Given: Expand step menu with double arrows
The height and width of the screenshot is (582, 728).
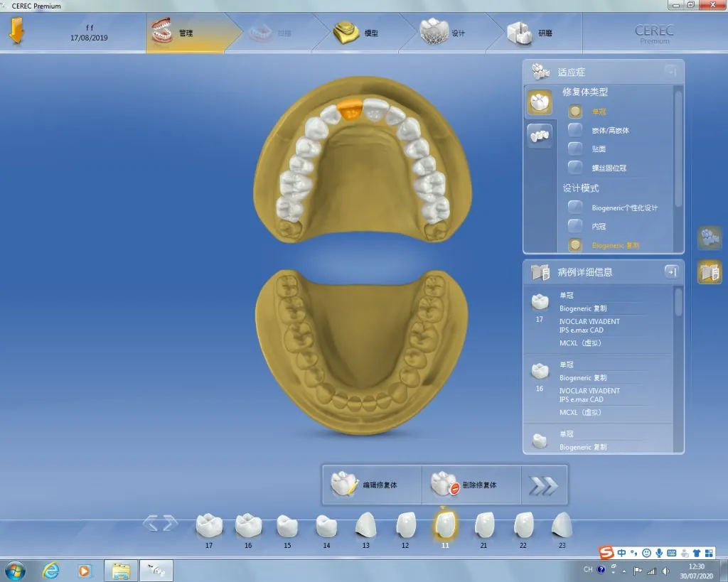Looking at the screenshot, I should [544, 485].
